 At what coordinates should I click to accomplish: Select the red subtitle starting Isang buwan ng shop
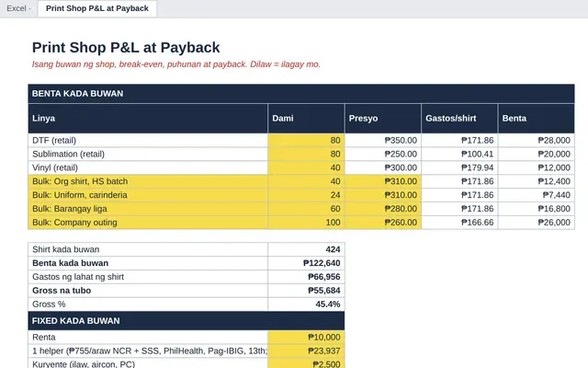click(175, 64)
